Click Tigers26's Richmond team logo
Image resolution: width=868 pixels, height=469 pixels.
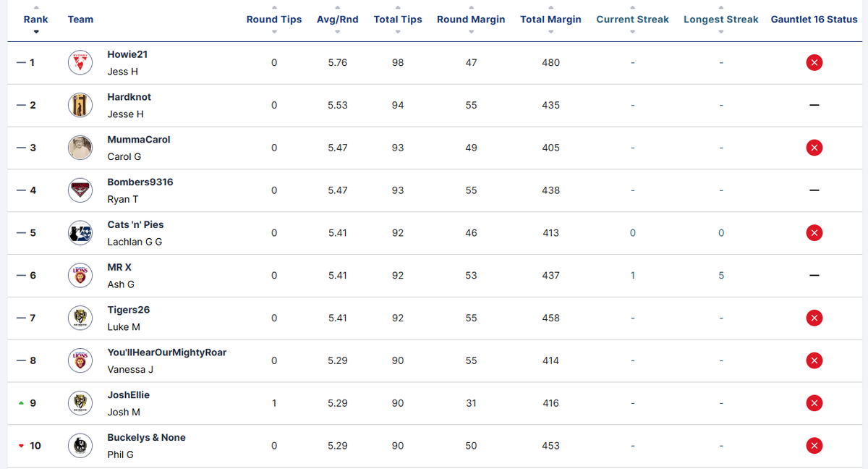[x=80, y=318]
